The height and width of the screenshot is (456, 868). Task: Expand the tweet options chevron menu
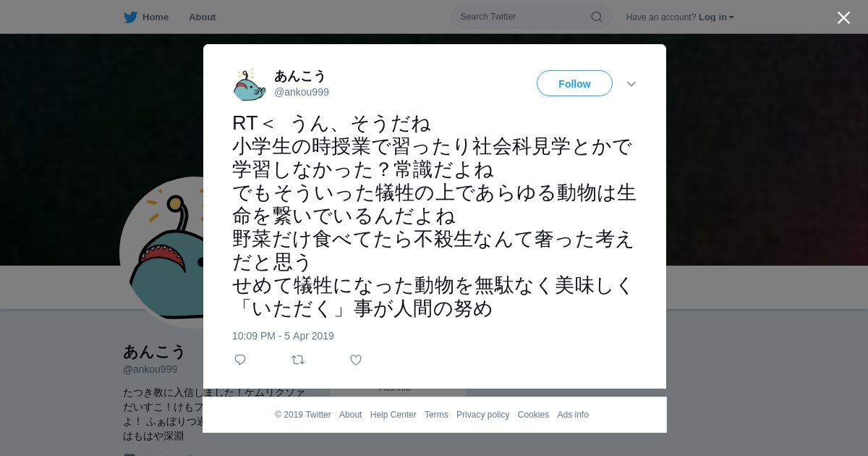coord(631,84)
